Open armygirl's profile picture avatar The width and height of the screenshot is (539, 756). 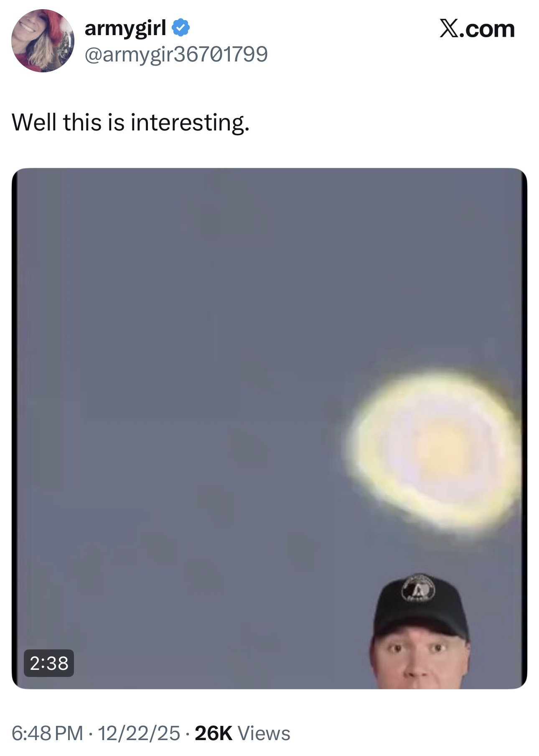[x=43, y=41]
